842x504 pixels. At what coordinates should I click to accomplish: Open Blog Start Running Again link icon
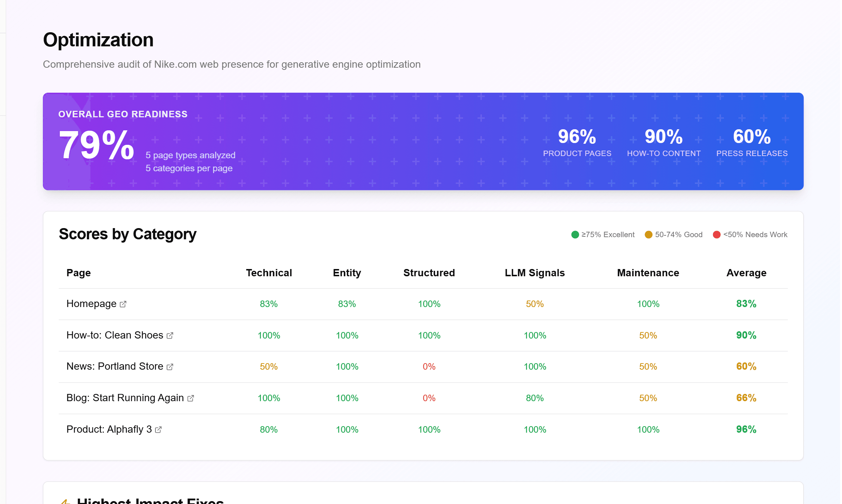click(191, 398)
